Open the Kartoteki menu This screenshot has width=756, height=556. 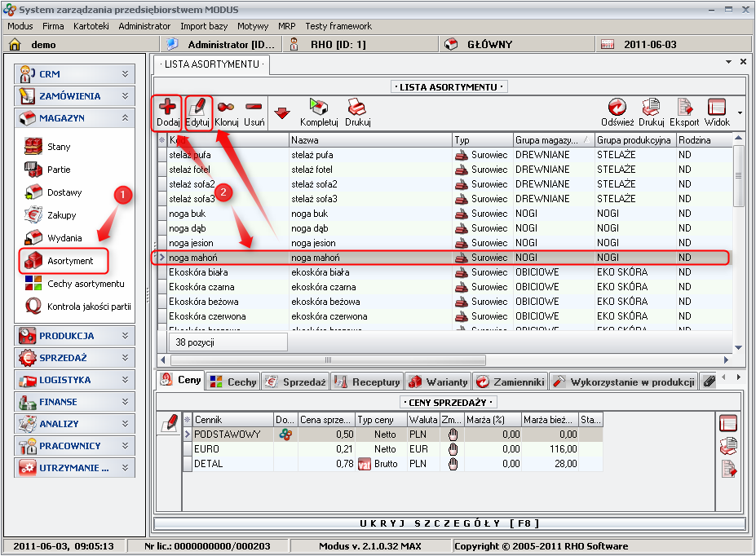click(x=91, y=26)
